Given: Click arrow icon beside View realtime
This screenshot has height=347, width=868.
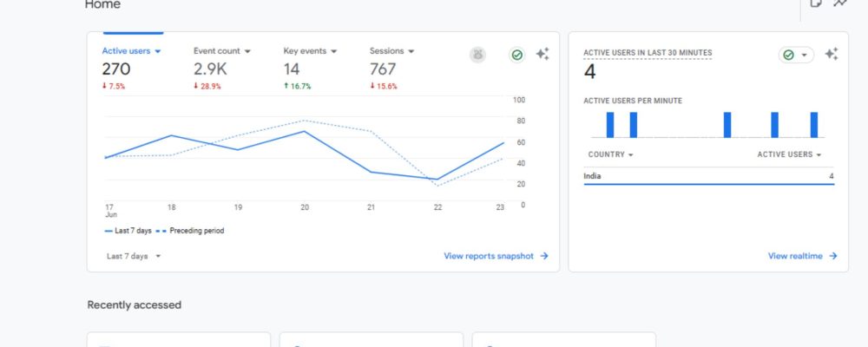Looking at the screenshot, I should coord(833,256).
